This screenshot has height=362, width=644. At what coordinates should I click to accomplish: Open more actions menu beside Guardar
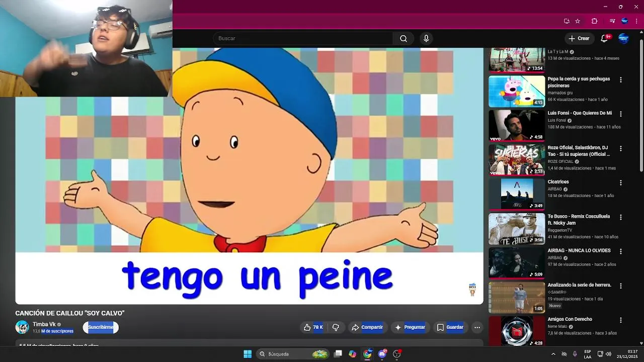[477, 327]
